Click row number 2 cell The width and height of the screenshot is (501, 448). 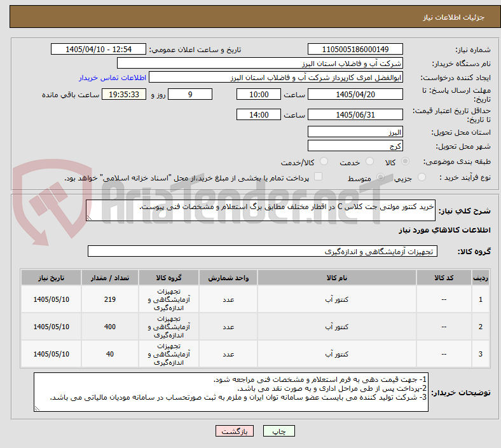coord(480,327)
